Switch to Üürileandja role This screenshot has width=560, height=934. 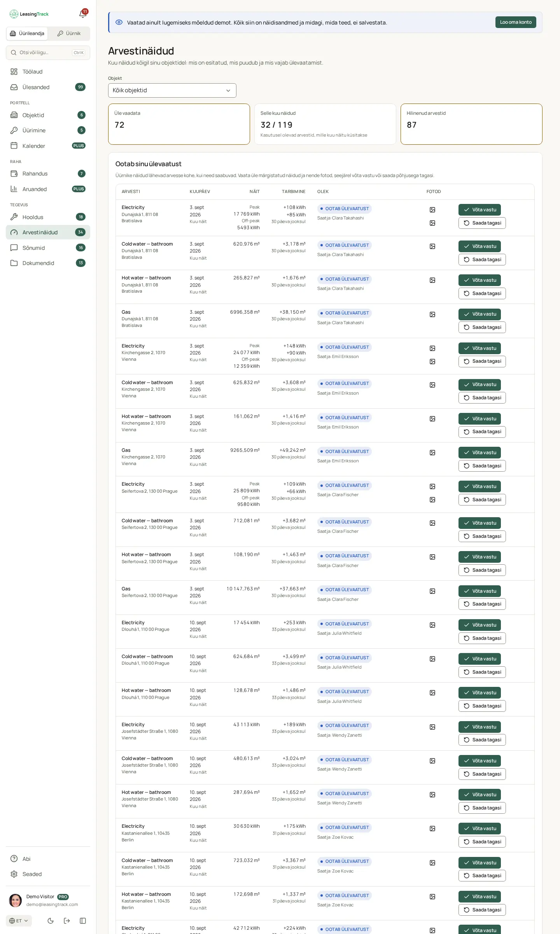27,33
